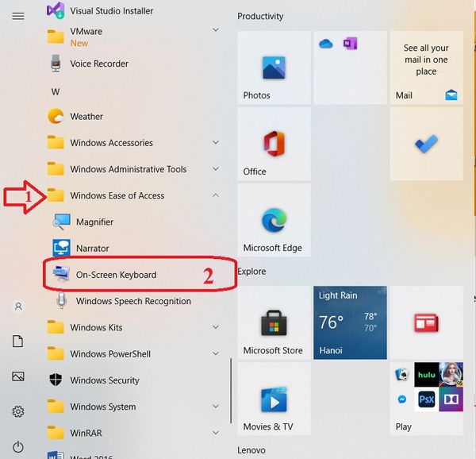Open the Microsoft Store tile
This screenshot has height=459, width=476.
274,322
